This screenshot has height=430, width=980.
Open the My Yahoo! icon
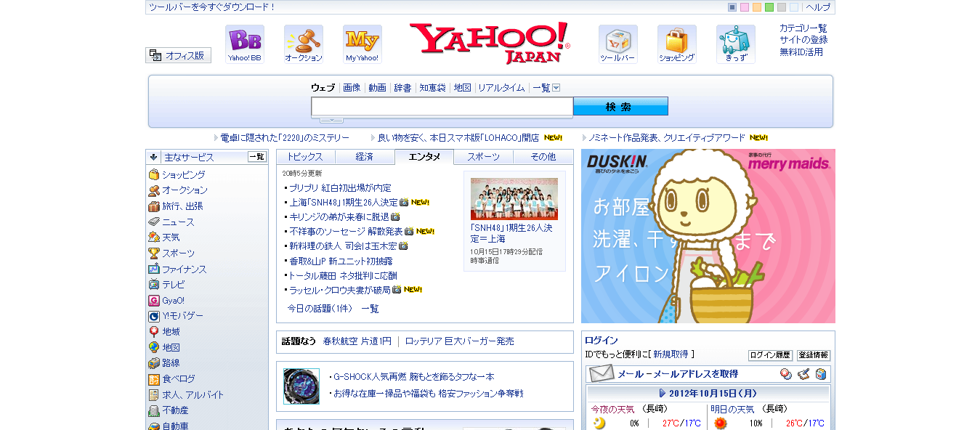click(x=363, y=44)
